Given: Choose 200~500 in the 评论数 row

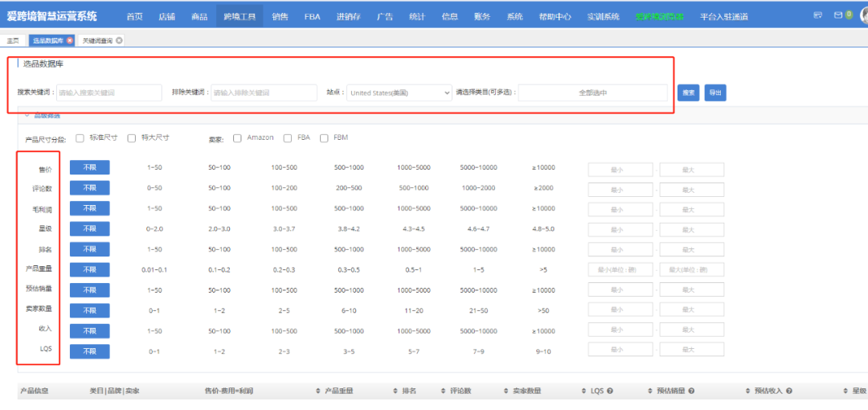Looking at the screenshot, I should click(x=349, y=188).
